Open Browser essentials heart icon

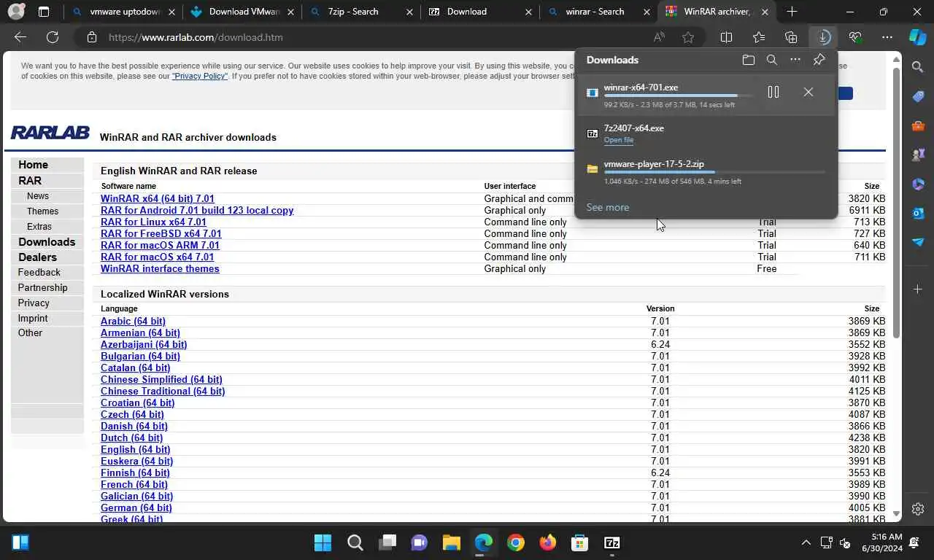tap(855, 37)
